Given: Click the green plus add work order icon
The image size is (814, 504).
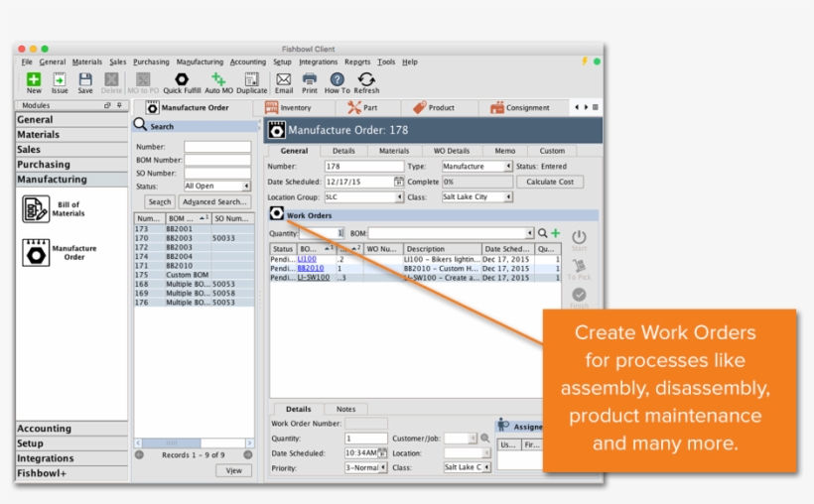Looking at the screenshot, I should click(556, 233).
